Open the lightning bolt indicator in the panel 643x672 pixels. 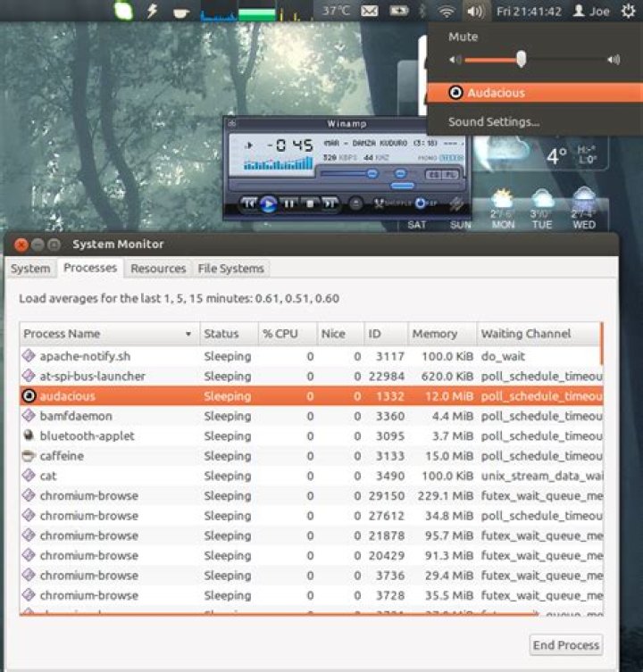[x=152, y=11]
